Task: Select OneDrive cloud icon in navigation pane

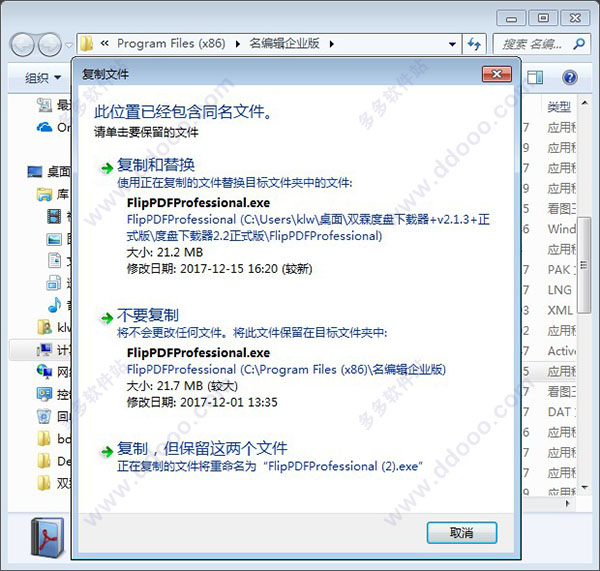Action: tap(44, 127)
